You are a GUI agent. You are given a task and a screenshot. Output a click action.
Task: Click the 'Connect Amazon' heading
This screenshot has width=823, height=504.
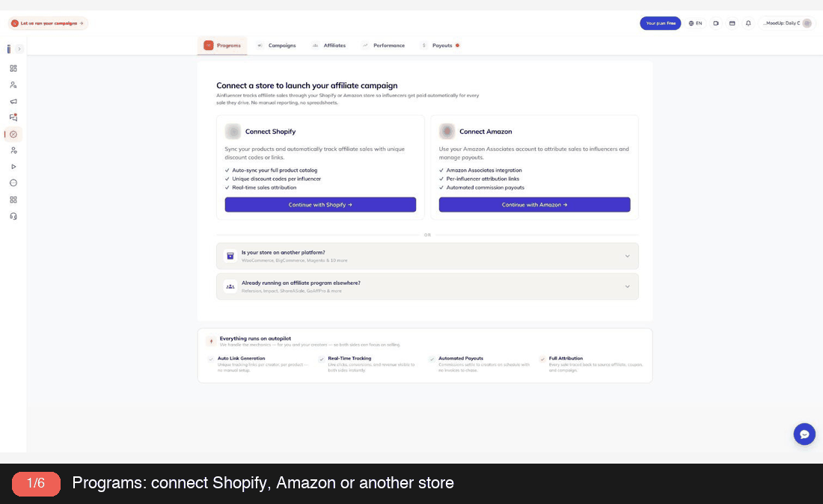click(486, 132)
